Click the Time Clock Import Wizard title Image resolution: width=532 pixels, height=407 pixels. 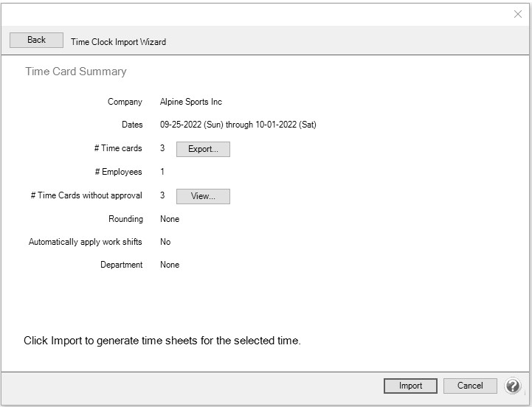tap(118, 42)
